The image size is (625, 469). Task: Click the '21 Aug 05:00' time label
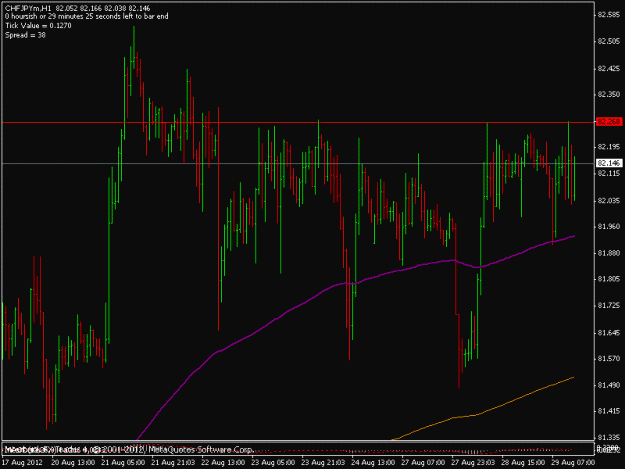pyautogui.click(x=123, y=463)
